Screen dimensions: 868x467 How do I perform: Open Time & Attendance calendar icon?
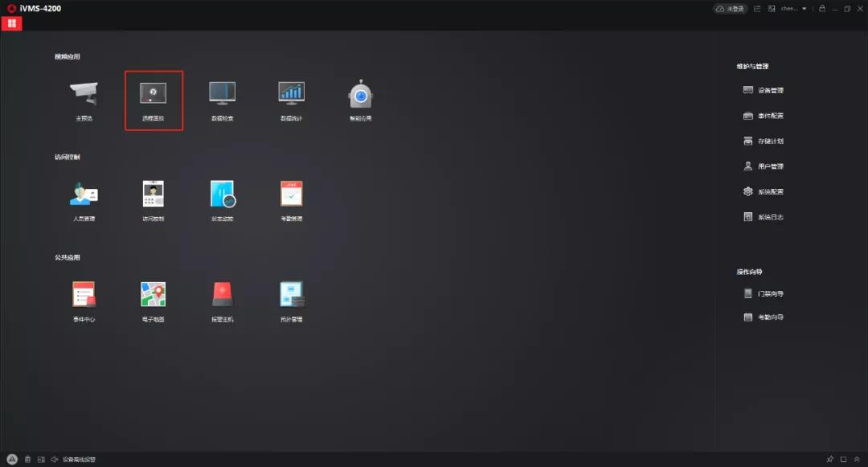291,195
